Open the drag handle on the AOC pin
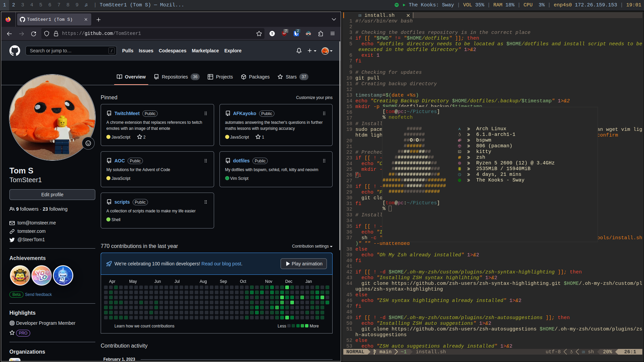 (206, 161)
